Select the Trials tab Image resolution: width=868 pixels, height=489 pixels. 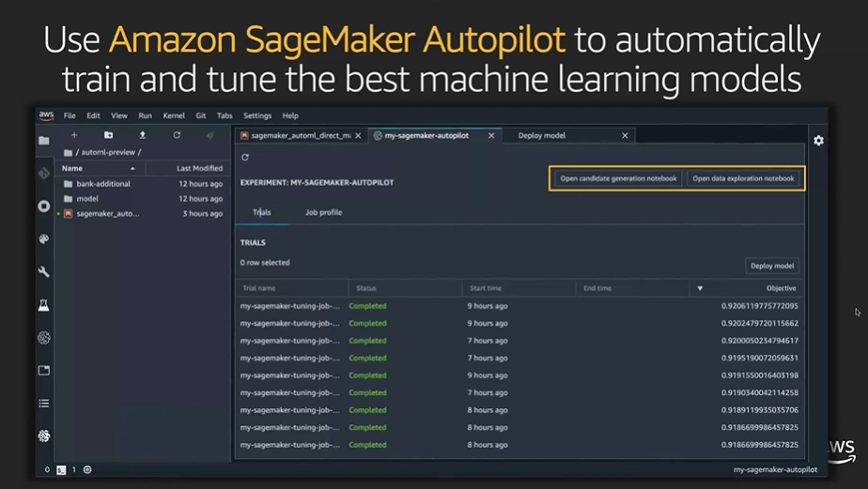pos(262,212)
